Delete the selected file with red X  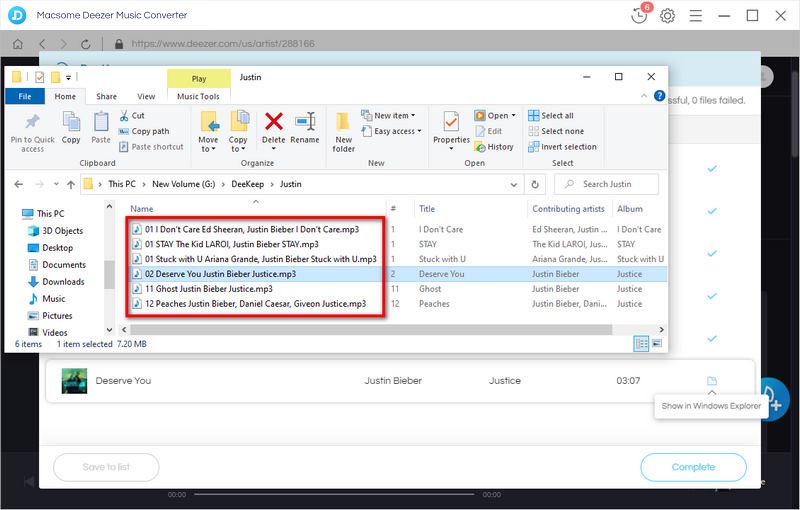click(273, 122)
